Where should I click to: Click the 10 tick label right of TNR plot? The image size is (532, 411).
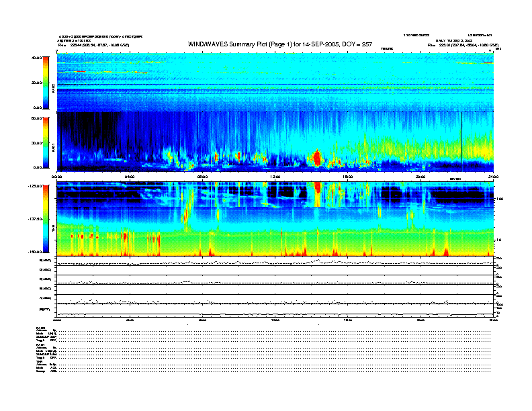(498, 240)
